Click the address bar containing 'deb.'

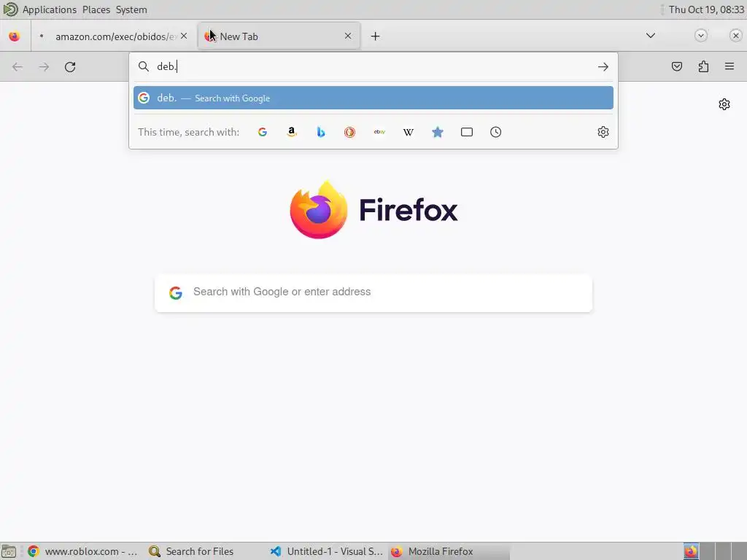click(373, 66)
